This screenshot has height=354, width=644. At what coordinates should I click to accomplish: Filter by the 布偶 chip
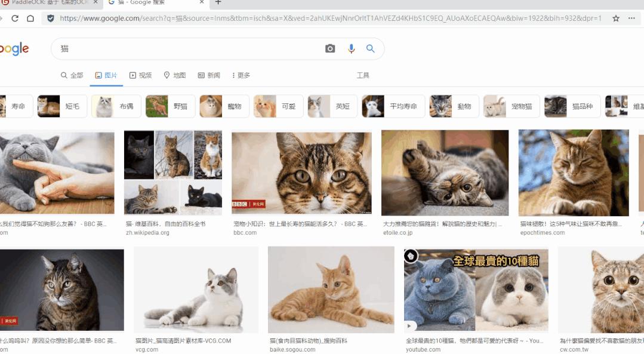[x=116, y=106]
